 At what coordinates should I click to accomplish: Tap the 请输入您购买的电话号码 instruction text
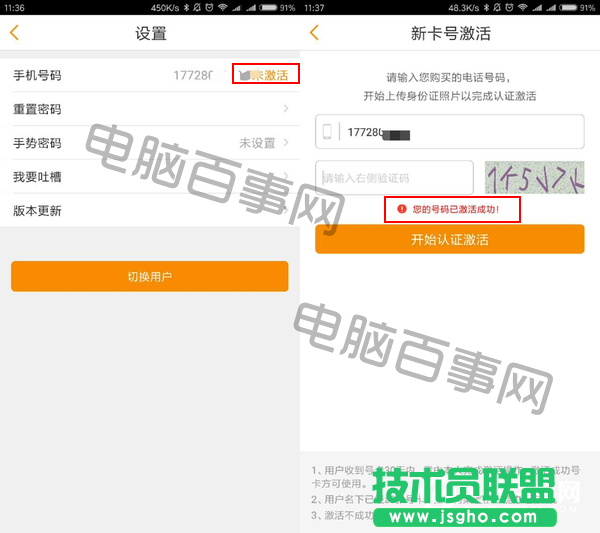pos(448,78)
